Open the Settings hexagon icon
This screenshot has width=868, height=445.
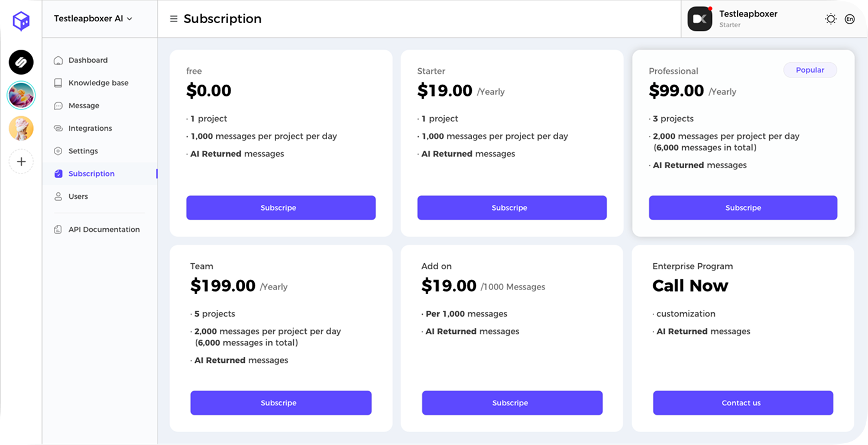click(x=58, y=151)
